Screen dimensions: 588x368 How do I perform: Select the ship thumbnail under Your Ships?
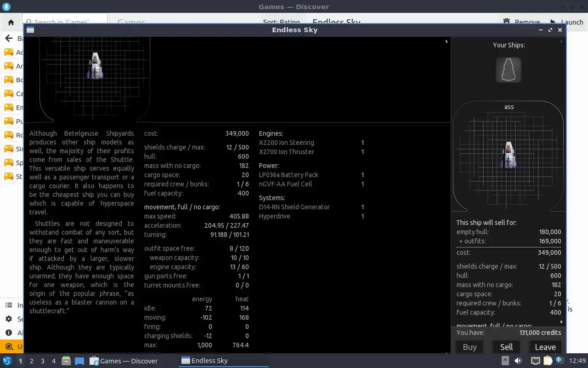coord(509,70)
